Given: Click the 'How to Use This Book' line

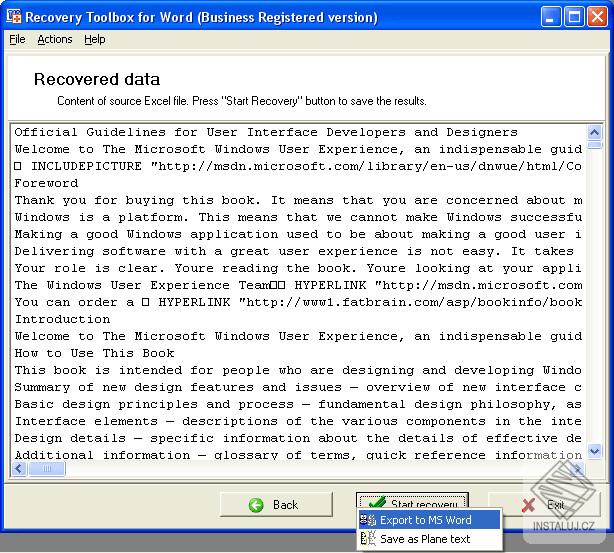Looking at the screenshot, I should tap(94, 353).
